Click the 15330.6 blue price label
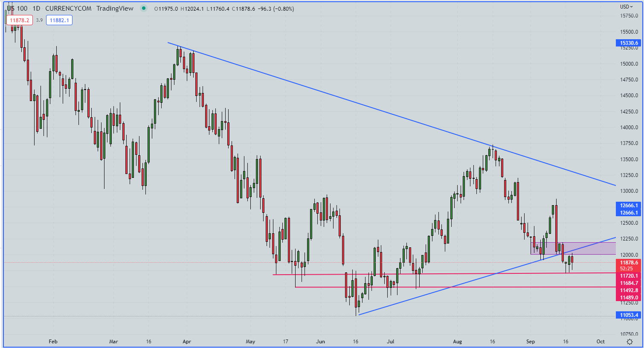The image size is (644, 348). point(629,43)
